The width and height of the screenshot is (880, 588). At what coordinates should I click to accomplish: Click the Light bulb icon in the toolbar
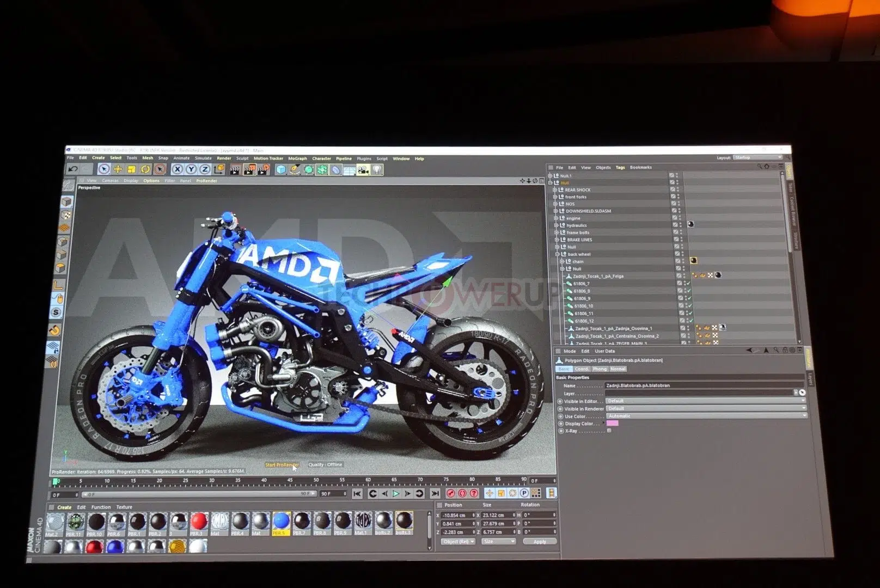[377, 170]
